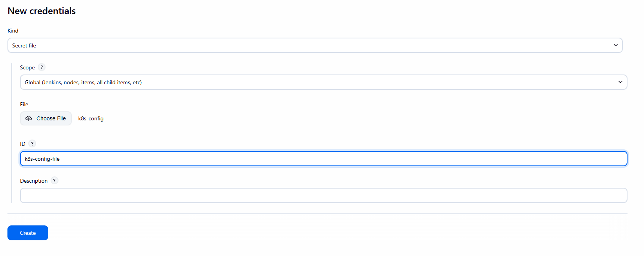Click the File label text
Viewport: 644px width, 256px height.
pos(24,104)
